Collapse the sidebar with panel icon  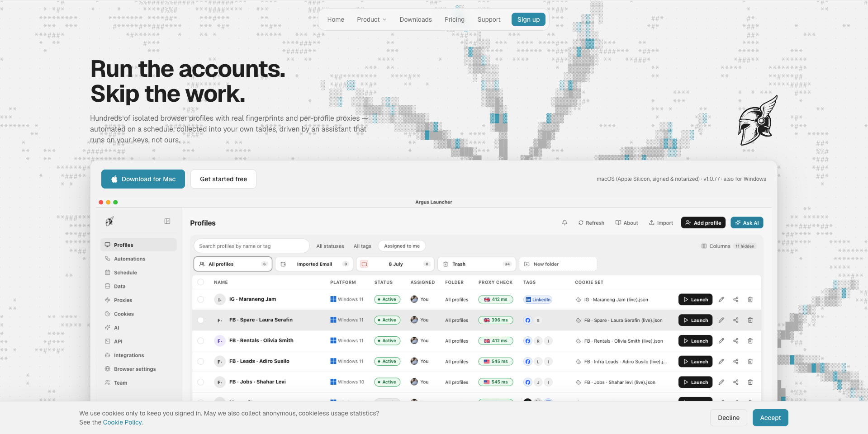(167, 221)
